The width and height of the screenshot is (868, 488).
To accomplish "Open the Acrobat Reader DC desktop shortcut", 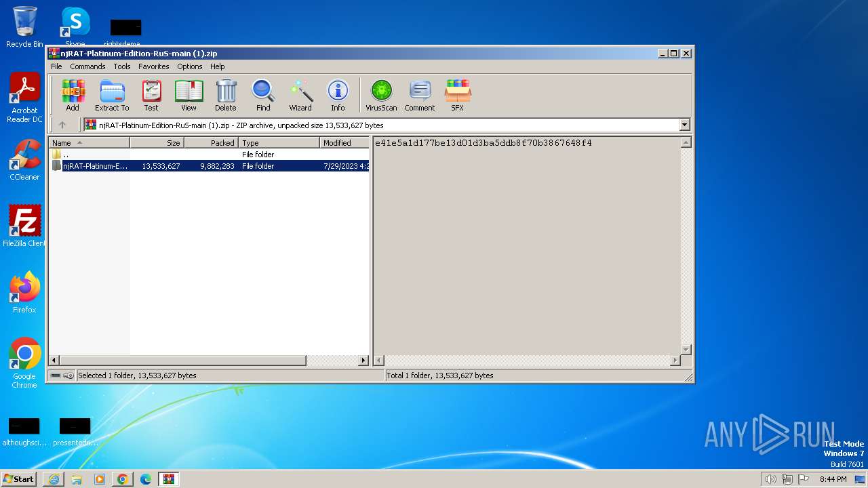I will pos(24,98).
